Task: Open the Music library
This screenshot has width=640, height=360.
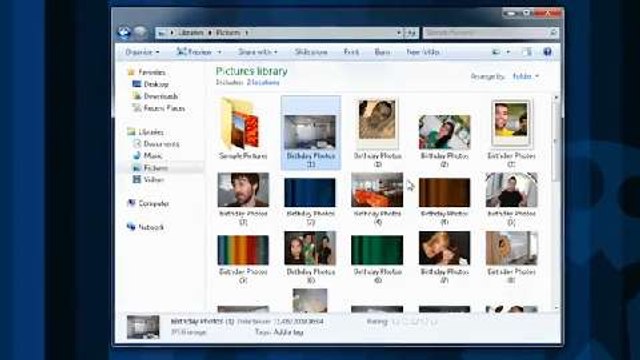Action: pyautogui.click(x=153, y=156)
